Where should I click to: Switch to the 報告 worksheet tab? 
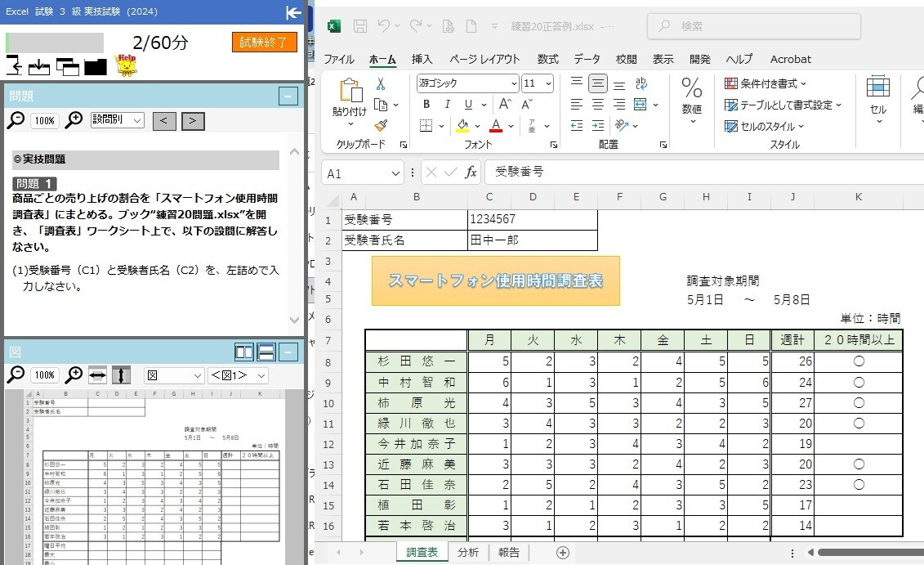pyautogui.click(x=508, y=553)
